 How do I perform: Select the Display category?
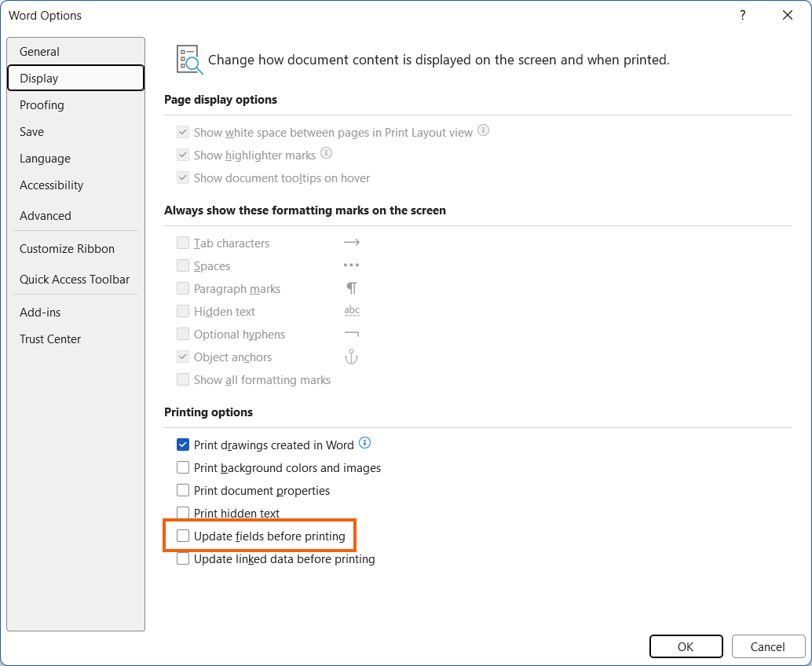coord(75,79)
